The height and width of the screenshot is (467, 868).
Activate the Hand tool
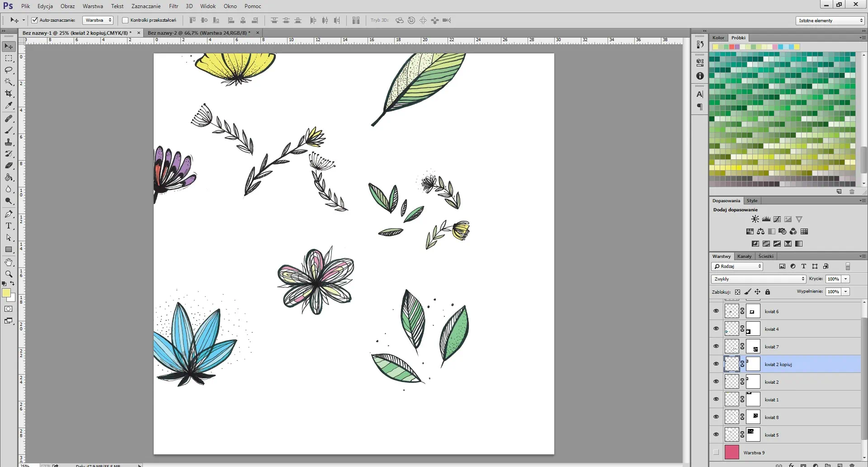tap(9, 262)
